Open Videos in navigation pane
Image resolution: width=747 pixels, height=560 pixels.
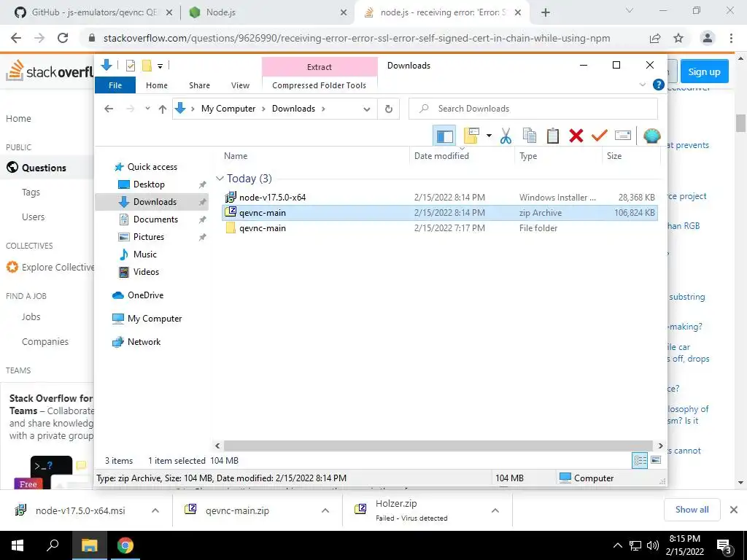(146, 272)
